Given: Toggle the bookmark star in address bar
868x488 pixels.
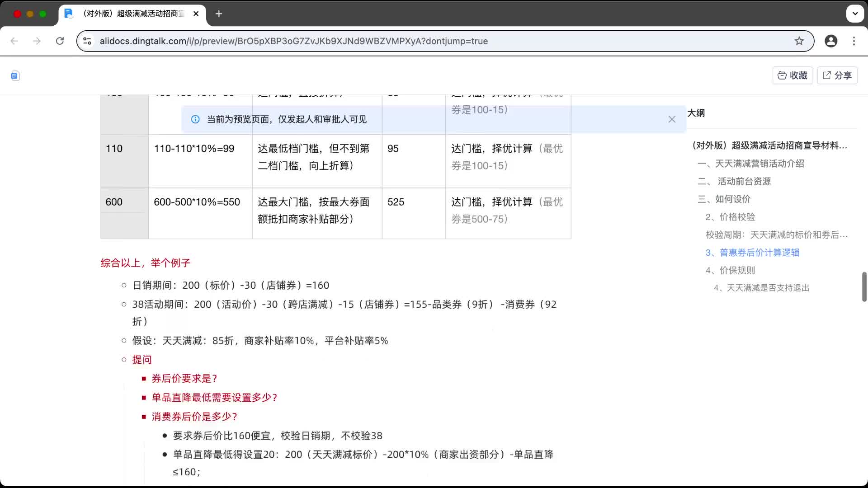Looking at the screenshot, I should pyautogui.click(x=799, y=41).
